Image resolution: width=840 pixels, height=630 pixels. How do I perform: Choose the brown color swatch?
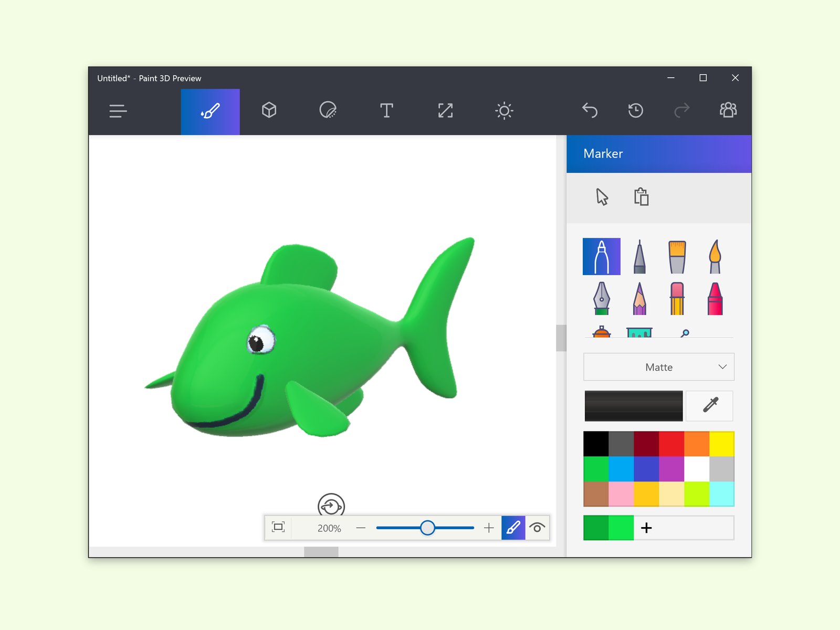pos(596,494)
